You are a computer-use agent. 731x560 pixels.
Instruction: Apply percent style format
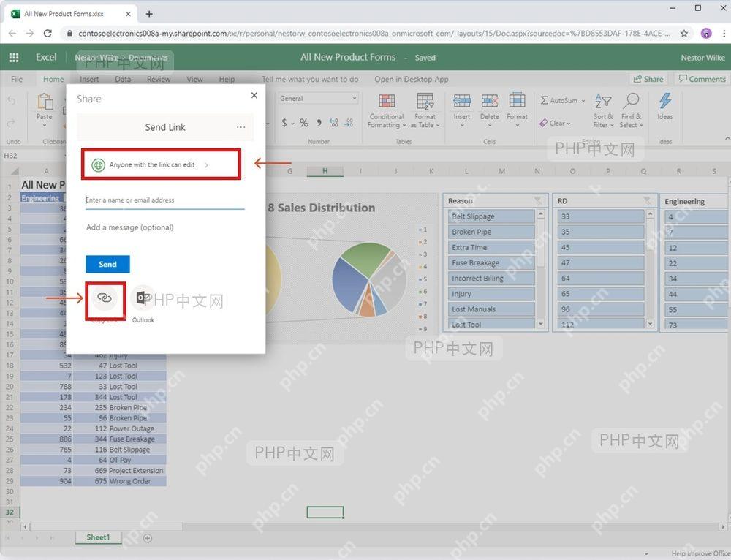[x=304, y=123]
